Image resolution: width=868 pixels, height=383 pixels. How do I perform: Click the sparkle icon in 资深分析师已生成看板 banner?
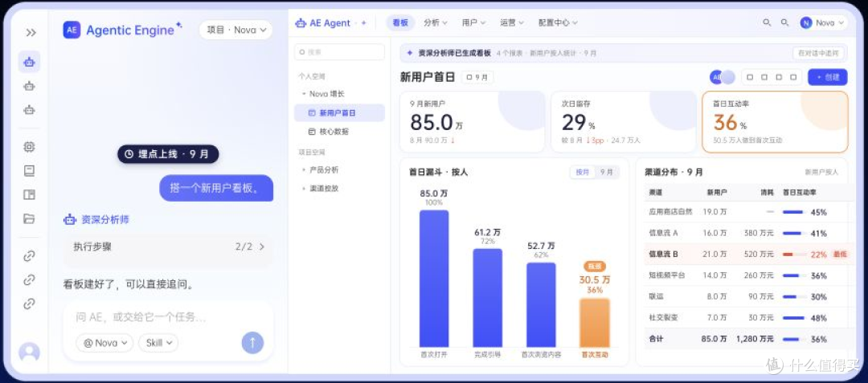(x=410, y=53)
